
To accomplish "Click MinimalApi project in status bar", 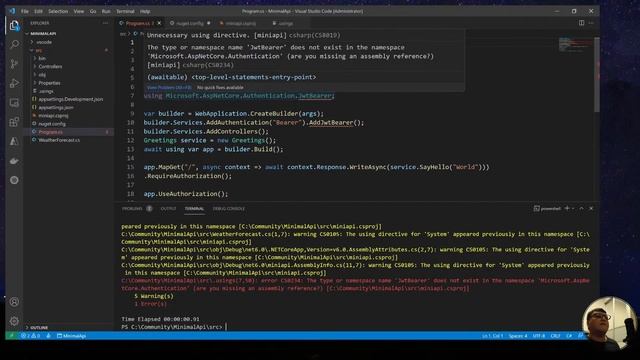I will point(71,336).
